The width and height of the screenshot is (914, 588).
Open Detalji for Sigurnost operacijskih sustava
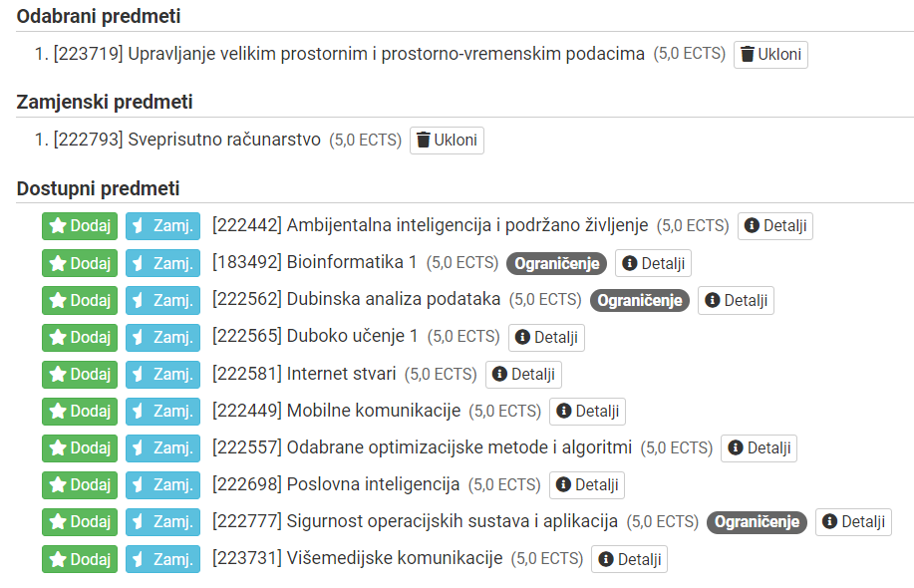tap(853, 522)
